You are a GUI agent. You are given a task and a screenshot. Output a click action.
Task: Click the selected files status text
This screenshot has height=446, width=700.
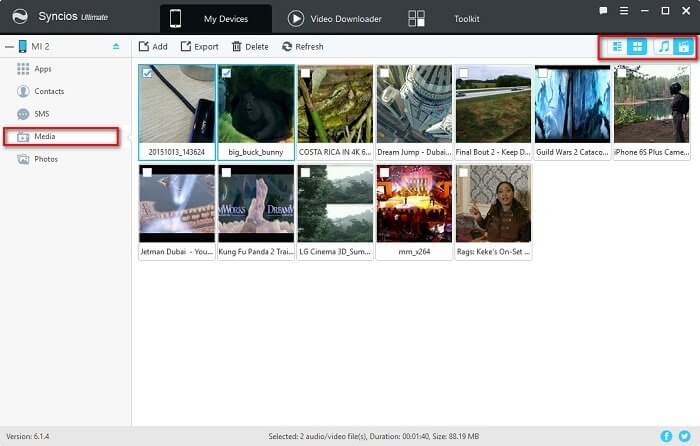pyautogui.click(x=374, y=436)
